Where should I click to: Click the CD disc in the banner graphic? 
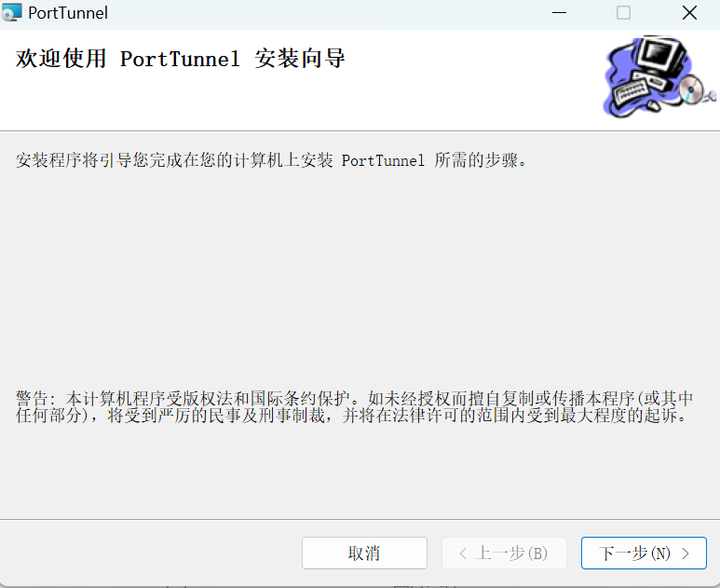(690, 90)
